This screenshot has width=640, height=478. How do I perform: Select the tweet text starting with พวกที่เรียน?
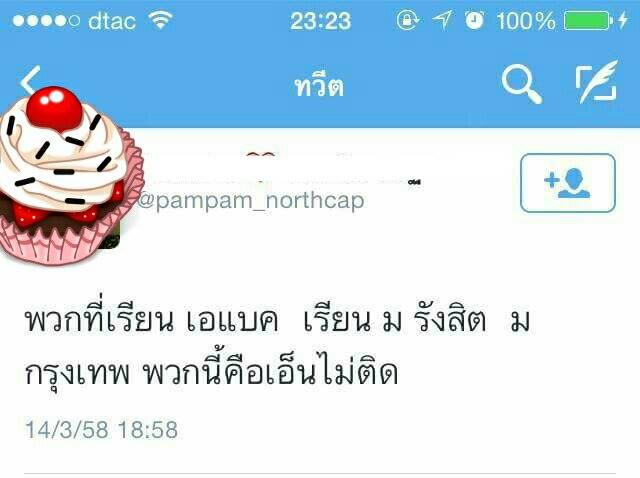[x=278, y=345]
